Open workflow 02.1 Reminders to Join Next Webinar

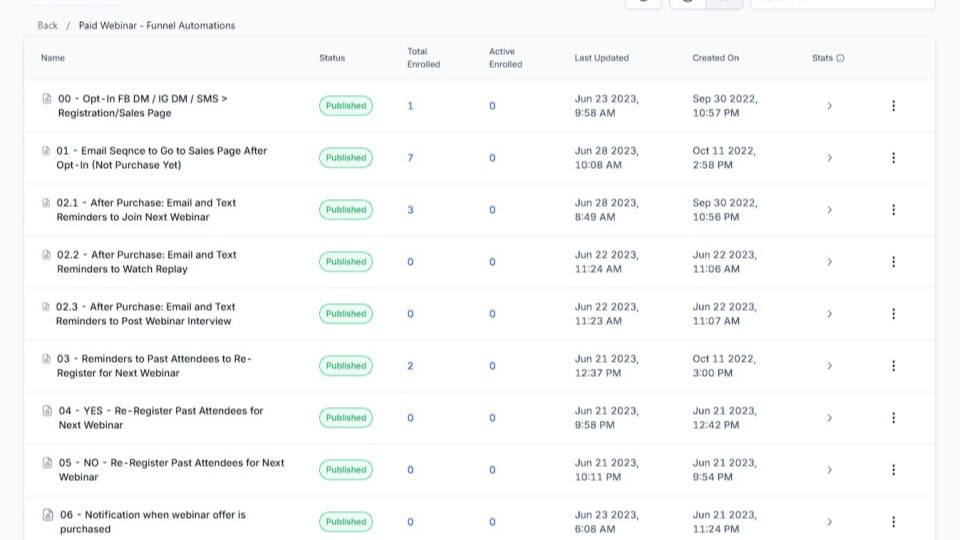(146, 210)
